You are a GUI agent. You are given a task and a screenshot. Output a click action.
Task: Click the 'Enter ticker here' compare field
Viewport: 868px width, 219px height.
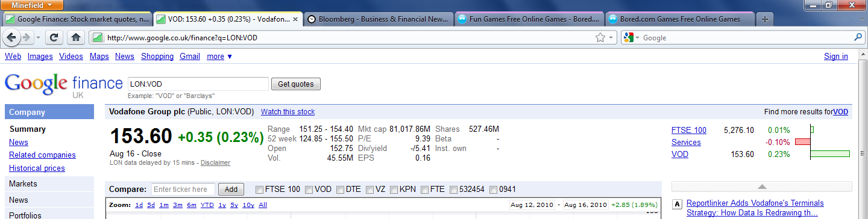click(183, 190)
